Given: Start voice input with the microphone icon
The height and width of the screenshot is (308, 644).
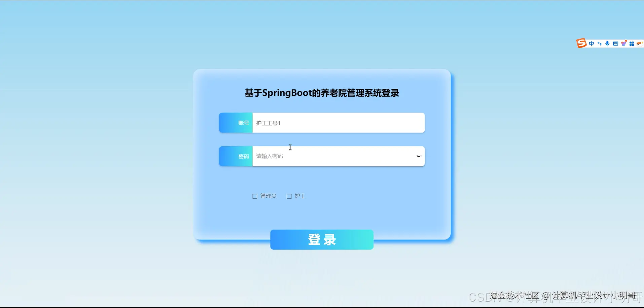Looking at the screenshot, I should point(607,43).
